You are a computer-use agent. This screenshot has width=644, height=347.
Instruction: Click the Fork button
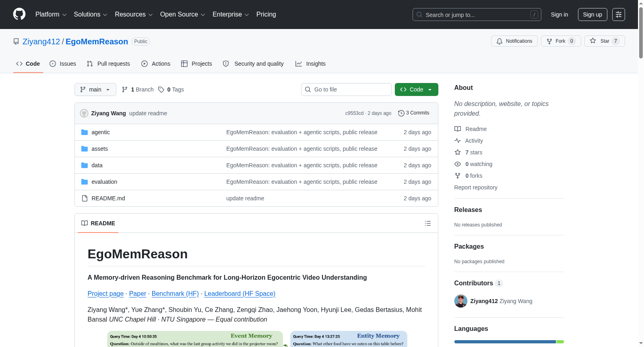[561, 41]
